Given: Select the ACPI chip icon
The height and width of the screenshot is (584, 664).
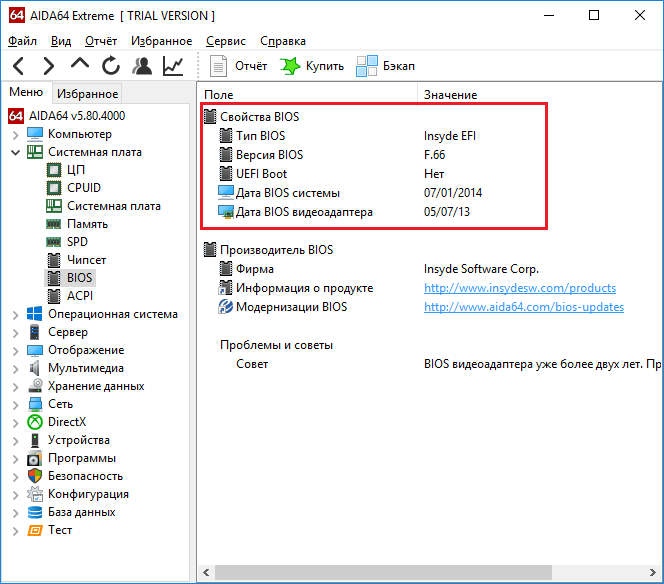Looking at the screenshot, I should (x=54, y=296).
